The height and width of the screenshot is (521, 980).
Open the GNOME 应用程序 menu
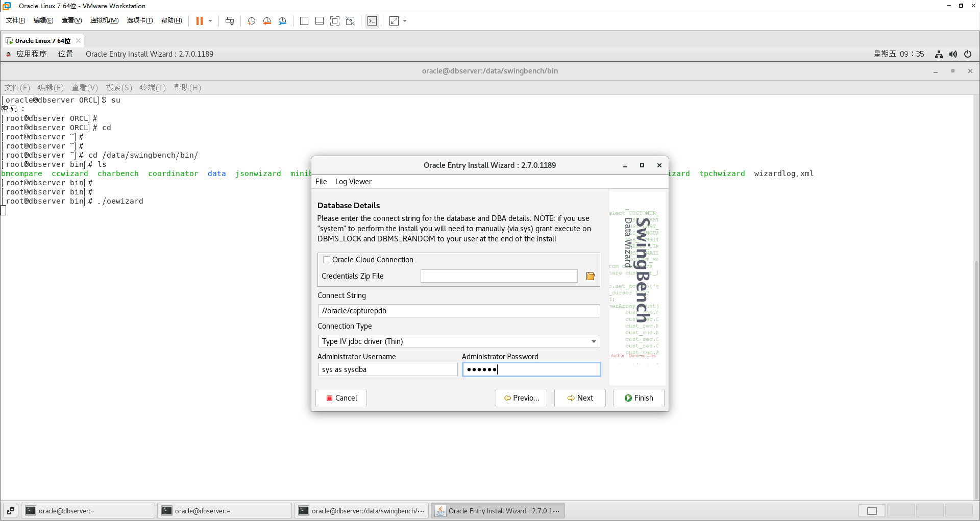click(x=31, y=54)
